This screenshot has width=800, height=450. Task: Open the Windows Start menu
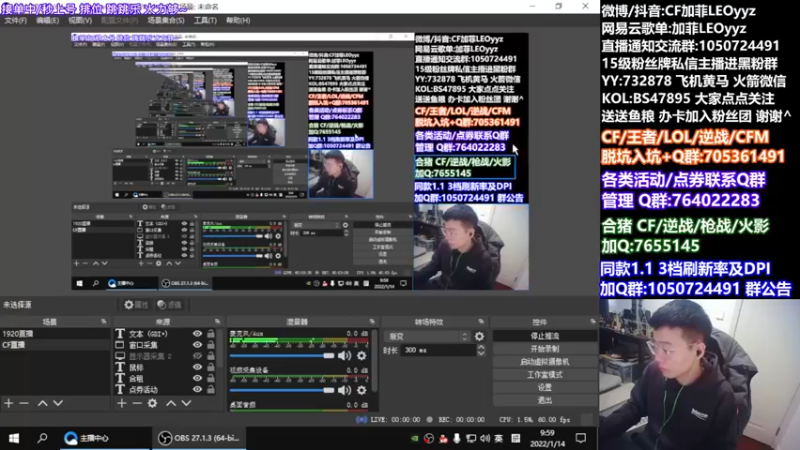pos(14,438)
